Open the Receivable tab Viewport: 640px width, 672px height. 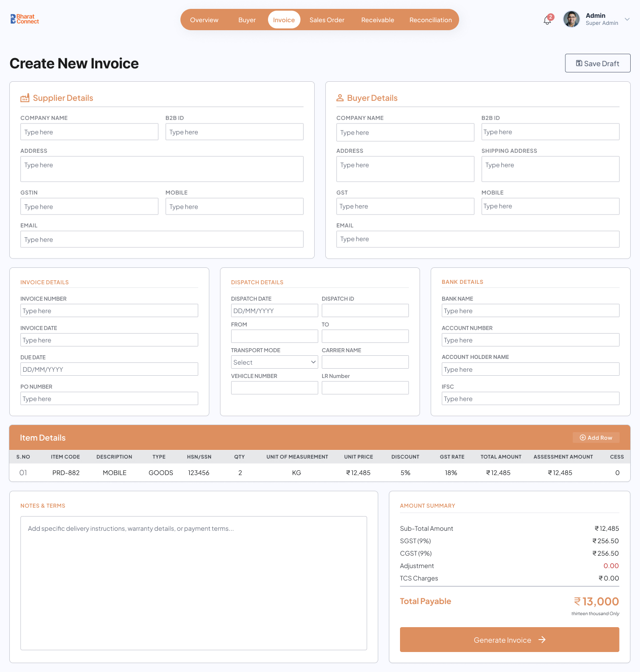pyautogui.click(x=378, y=20)
